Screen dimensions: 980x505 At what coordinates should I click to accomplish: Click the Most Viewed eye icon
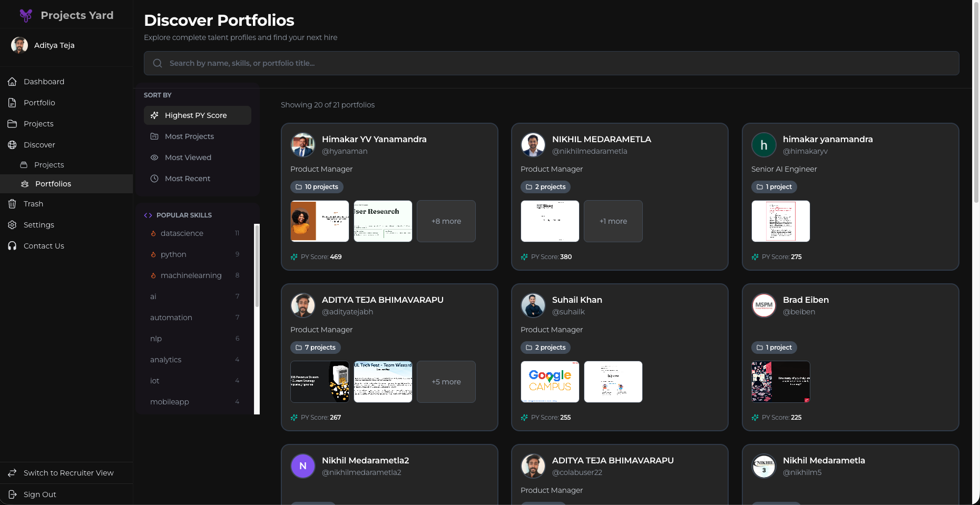coord(154,157)
